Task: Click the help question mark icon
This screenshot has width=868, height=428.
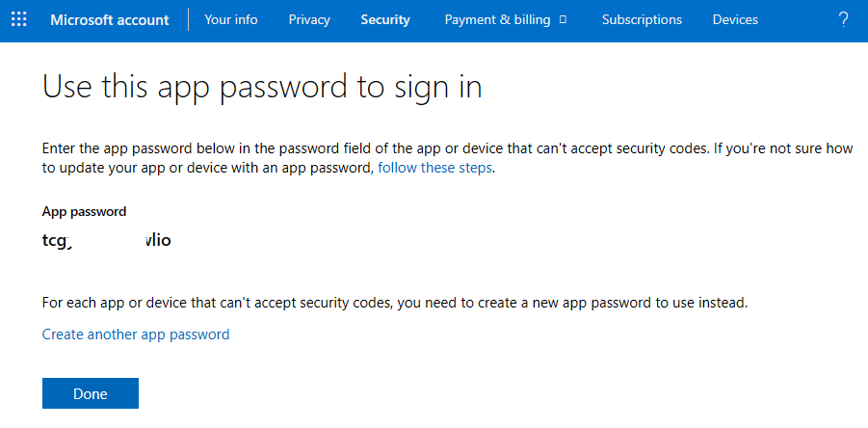Action: (x=844, y=19)
